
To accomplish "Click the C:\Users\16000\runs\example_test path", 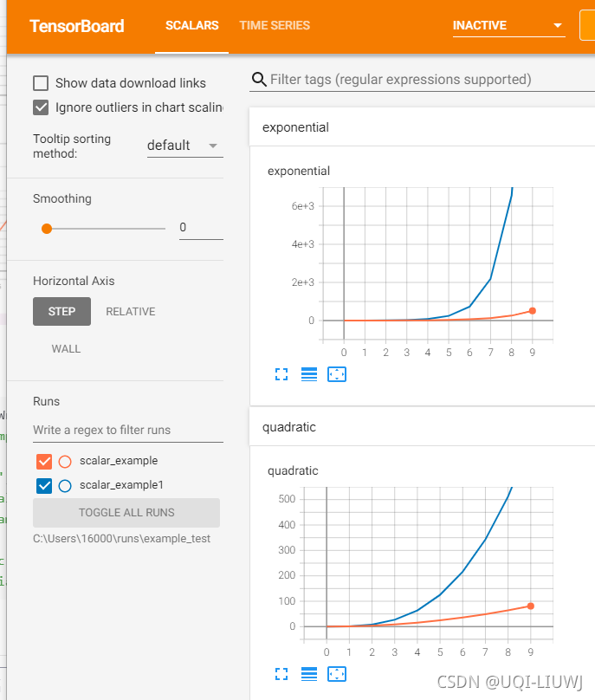I will tap(121, 538).
